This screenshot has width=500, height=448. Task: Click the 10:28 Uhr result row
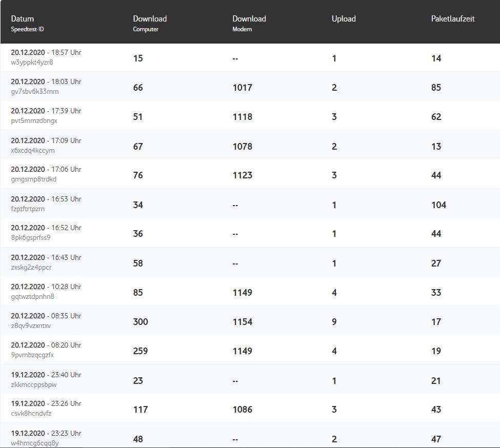[x=46, y=287]
